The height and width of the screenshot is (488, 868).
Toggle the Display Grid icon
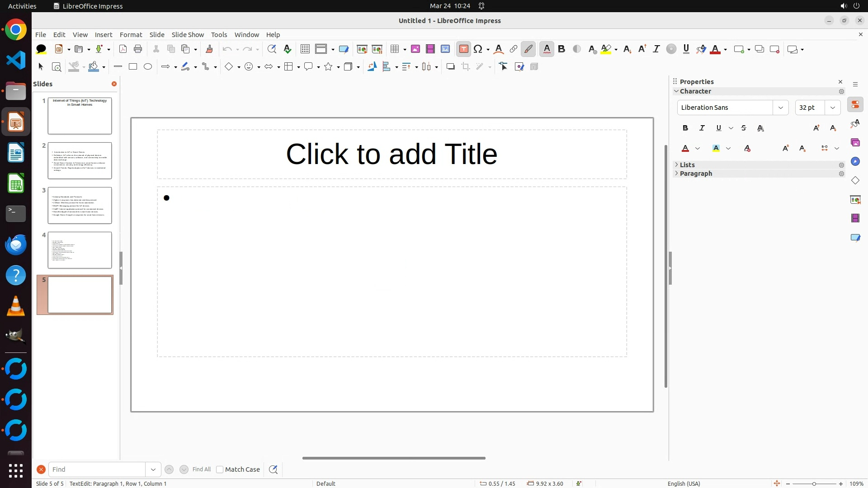(305, 49)
